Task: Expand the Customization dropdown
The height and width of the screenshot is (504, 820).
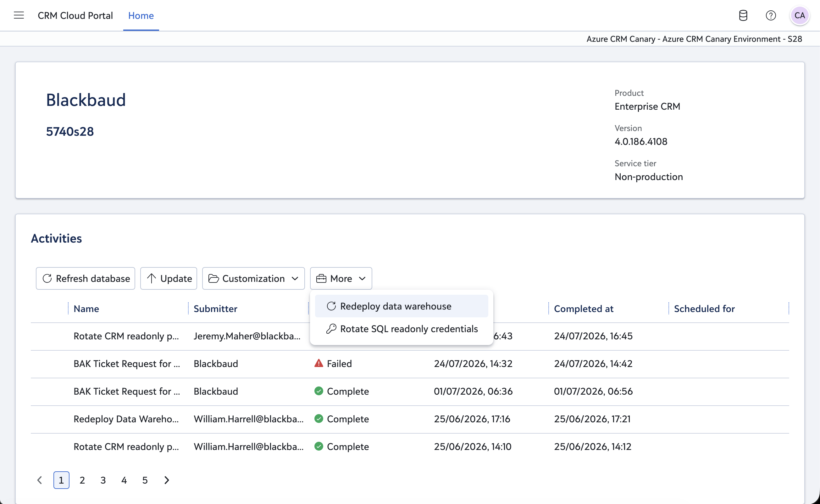Action: tap(253, 278)
